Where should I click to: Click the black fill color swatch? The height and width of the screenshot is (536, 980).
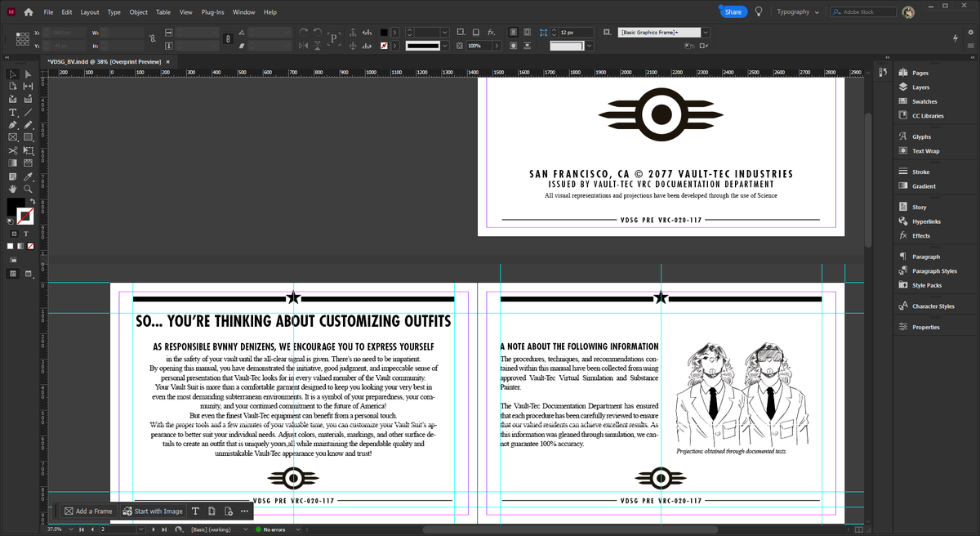coord(16,207)
